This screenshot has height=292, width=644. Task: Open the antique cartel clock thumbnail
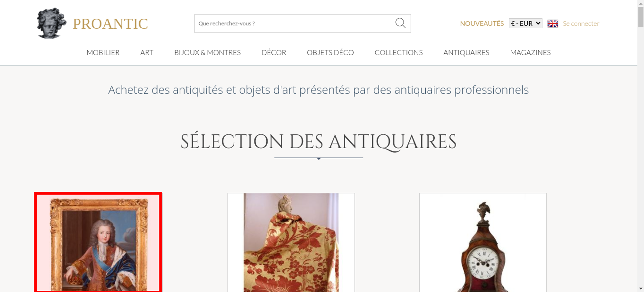[x=483, y=242]
